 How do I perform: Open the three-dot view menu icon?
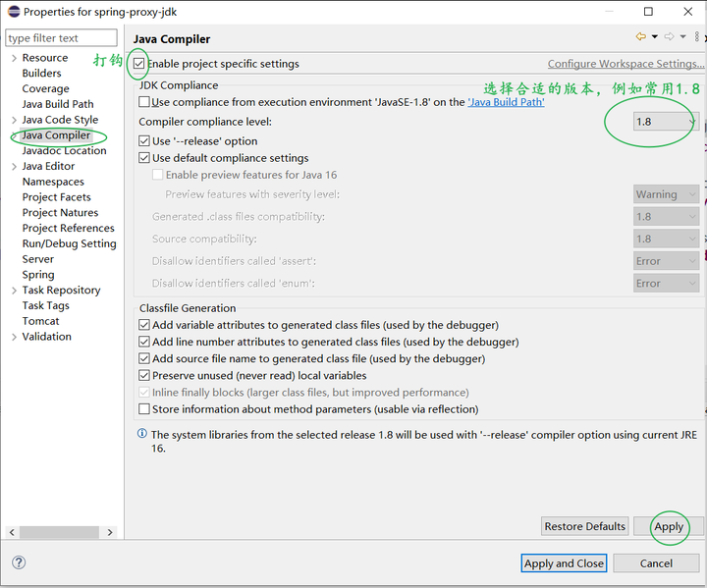click(x=696, y=37)
